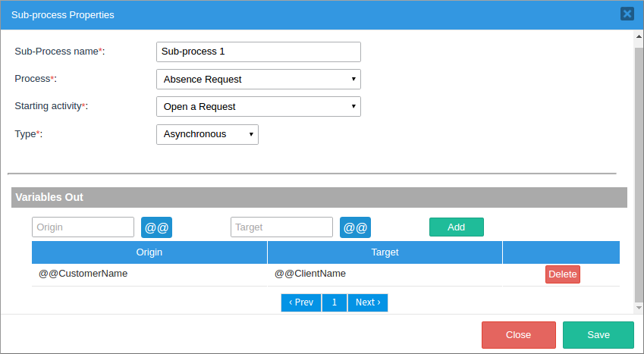
Task: Click the scrollbar up arrow
Action: 639,36
